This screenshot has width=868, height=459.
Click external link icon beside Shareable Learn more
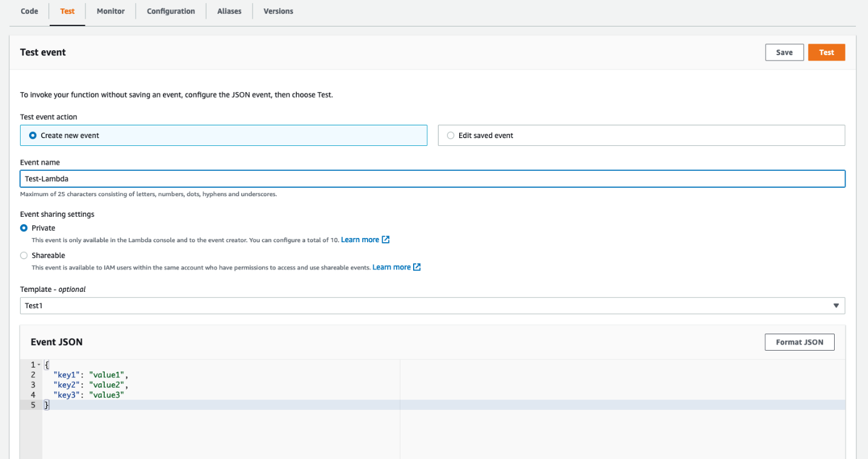tap(417, 267)
